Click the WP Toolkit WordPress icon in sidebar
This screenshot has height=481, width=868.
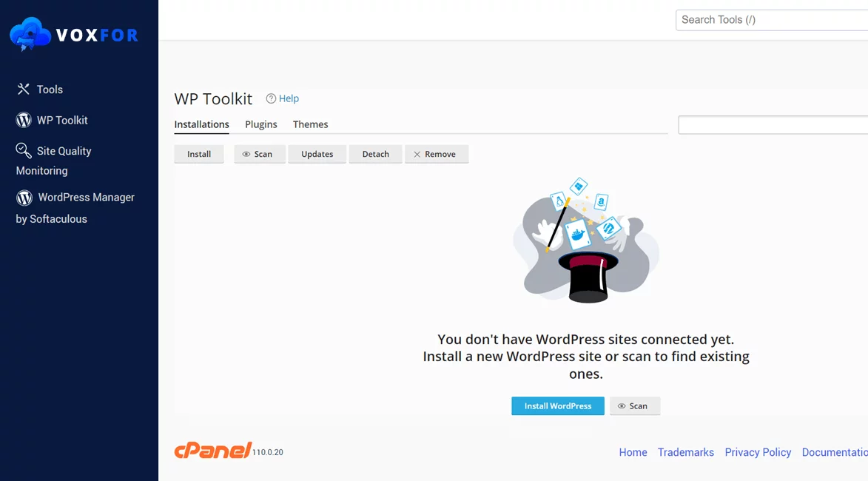coord(24,120)
